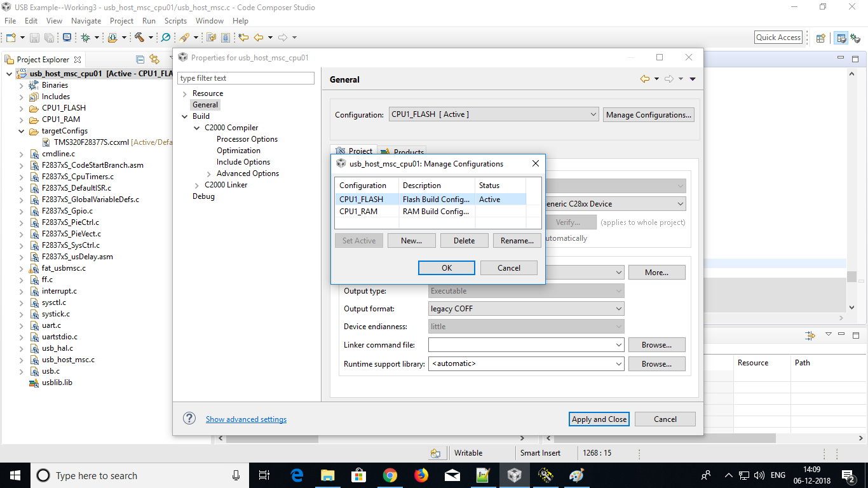The width and height of the screenshot is (868, 488).
Task: Open the Scripts menu
Action: click(x=175, y=21)
